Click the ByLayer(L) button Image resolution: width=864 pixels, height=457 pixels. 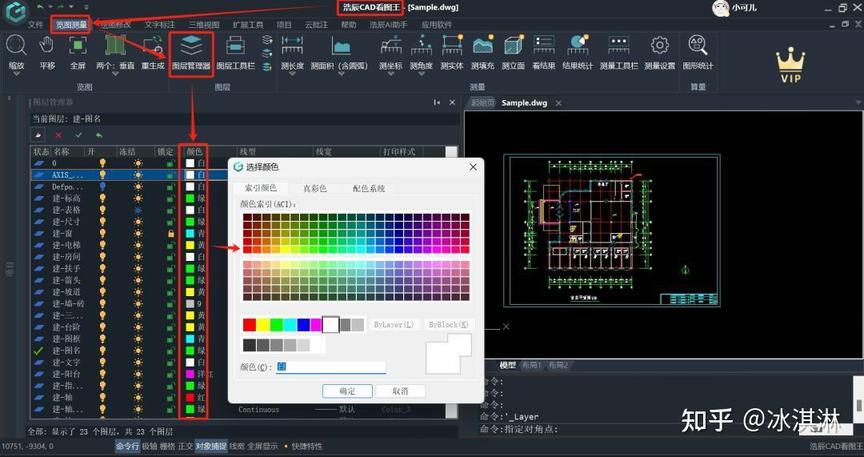pos(394,325)
